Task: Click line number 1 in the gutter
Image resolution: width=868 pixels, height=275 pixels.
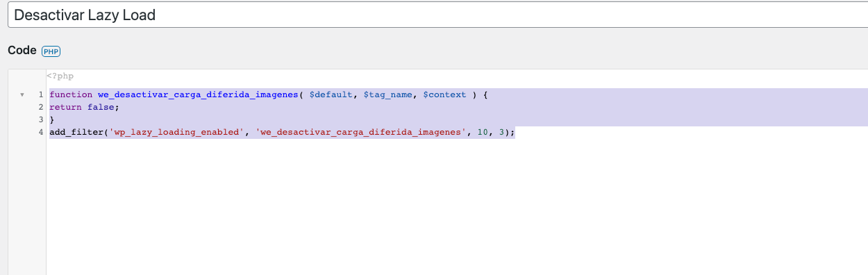Action: click(x=42, y=94)
